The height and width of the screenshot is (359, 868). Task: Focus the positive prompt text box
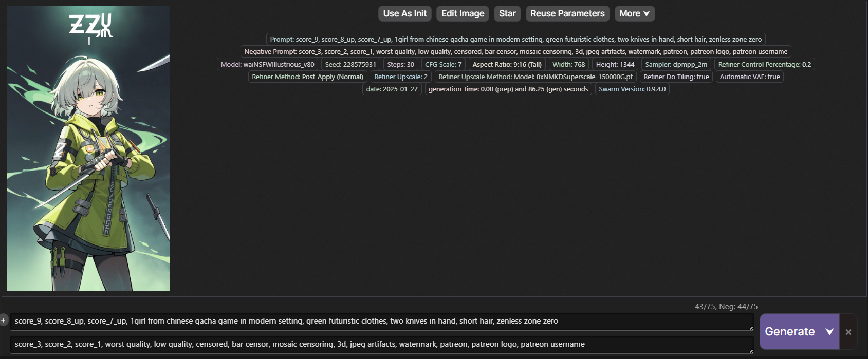click(x=382, y=322)
